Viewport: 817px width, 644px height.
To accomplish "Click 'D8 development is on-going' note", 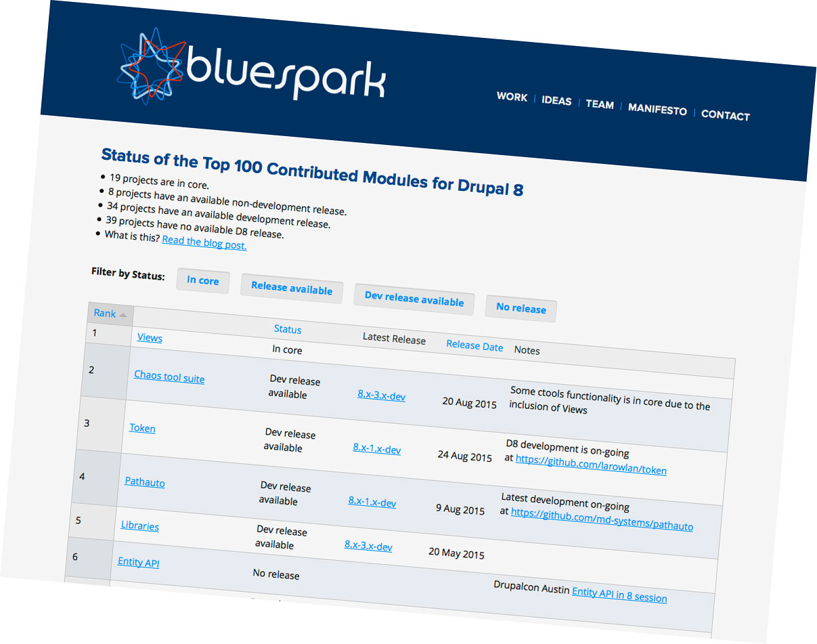I will pyautogui.click(x=567, y=448).
